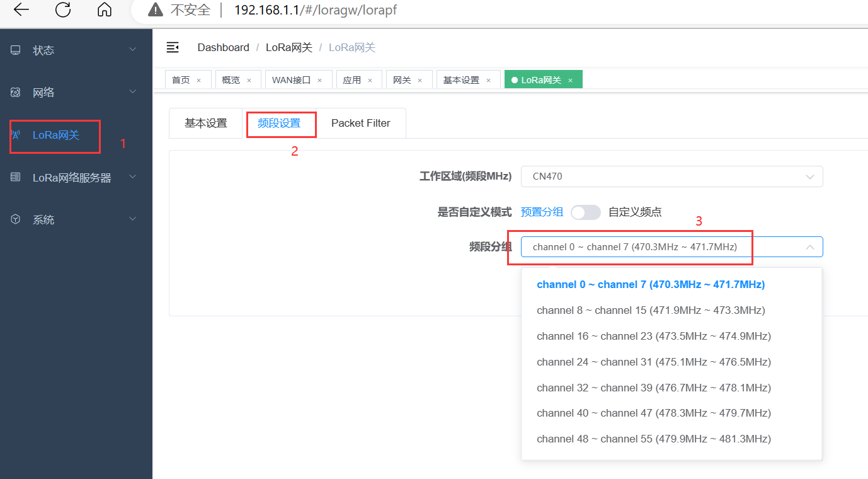The height and width of the screenshot is (479, 868).
Task: Switch to the 频段设置 tab
Action: 279,123
